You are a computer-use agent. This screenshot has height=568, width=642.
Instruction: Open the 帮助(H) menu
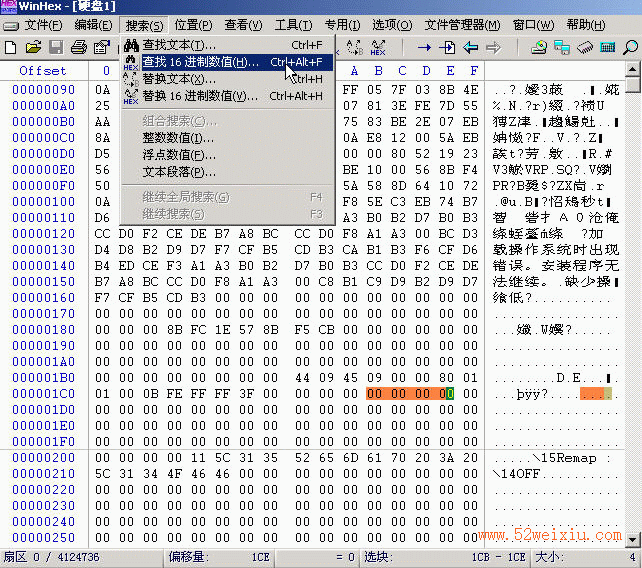coord(585,25)
